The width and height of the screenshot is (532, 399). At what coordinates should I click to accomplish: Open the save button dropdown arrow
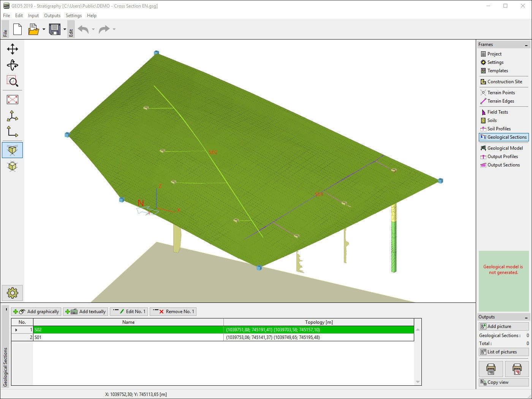65,29
